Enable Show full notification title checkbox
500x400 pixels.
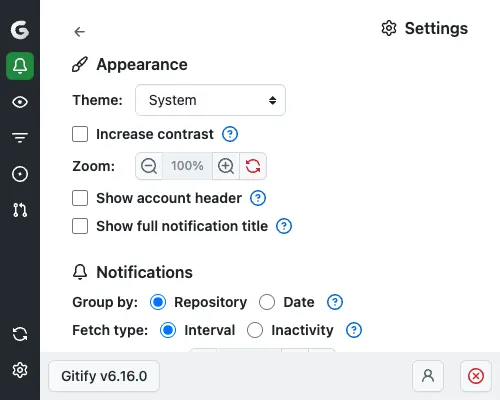pyautogui.click(x=80, y=226)
